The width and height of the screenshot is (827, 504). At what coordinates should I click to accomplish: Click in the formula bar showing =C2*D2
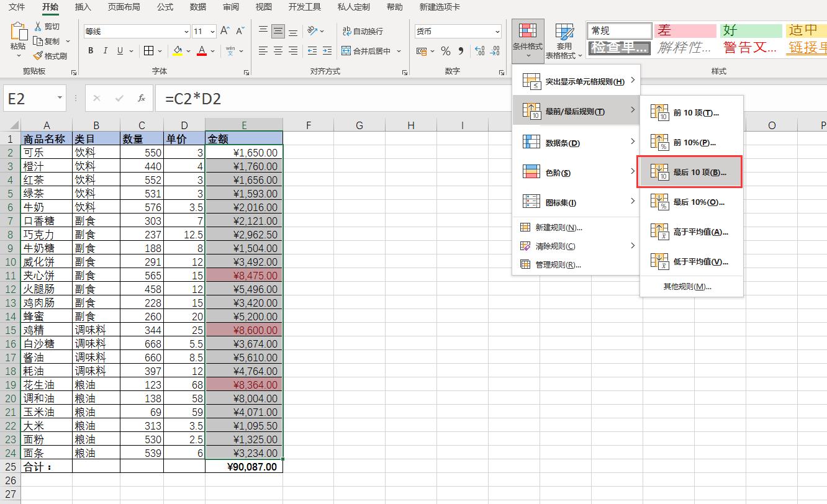pos(490,98)
